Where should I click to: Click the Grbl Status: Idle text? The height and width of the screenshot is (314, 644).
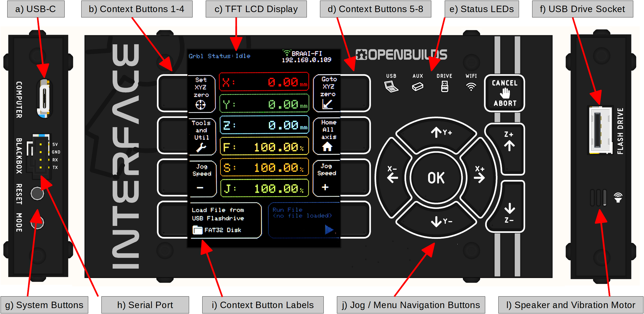(219, 56)
